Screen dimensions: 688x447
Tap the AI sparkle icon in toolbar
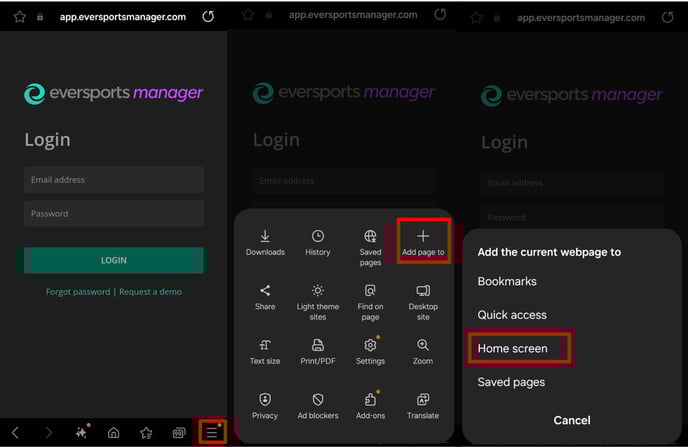point(81,433)
